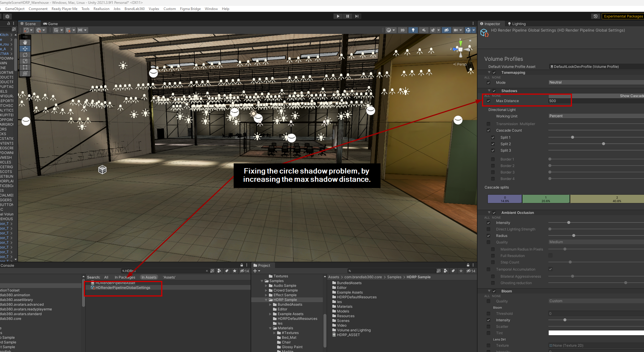The height and width of the screenshot is (352, 644).
Task: Select the Scale tool
Action: pos(25,61)
